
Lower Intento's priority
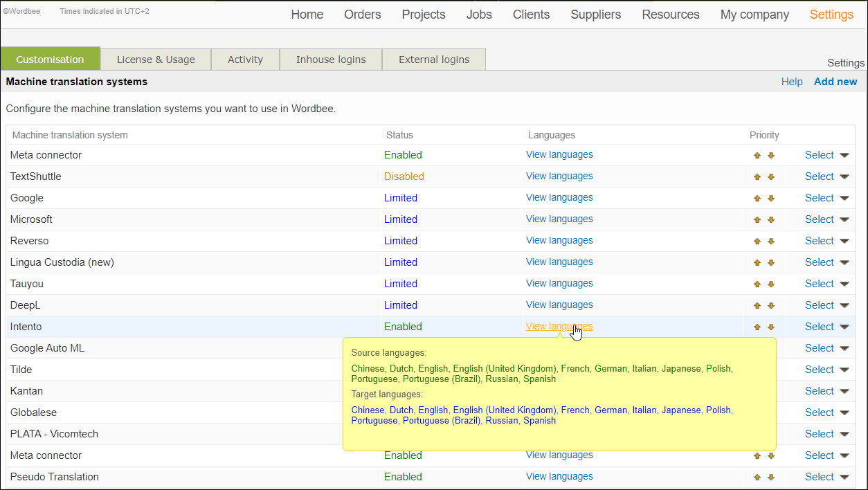770,327
